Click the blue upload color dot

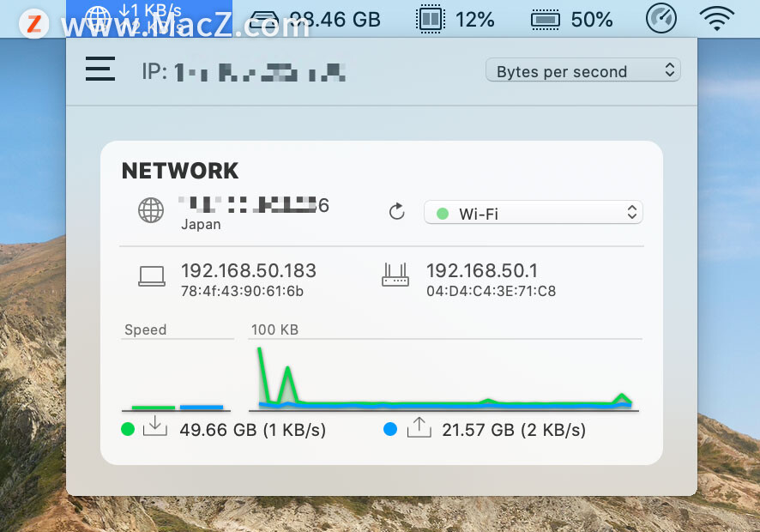click(x=390, y=429)
